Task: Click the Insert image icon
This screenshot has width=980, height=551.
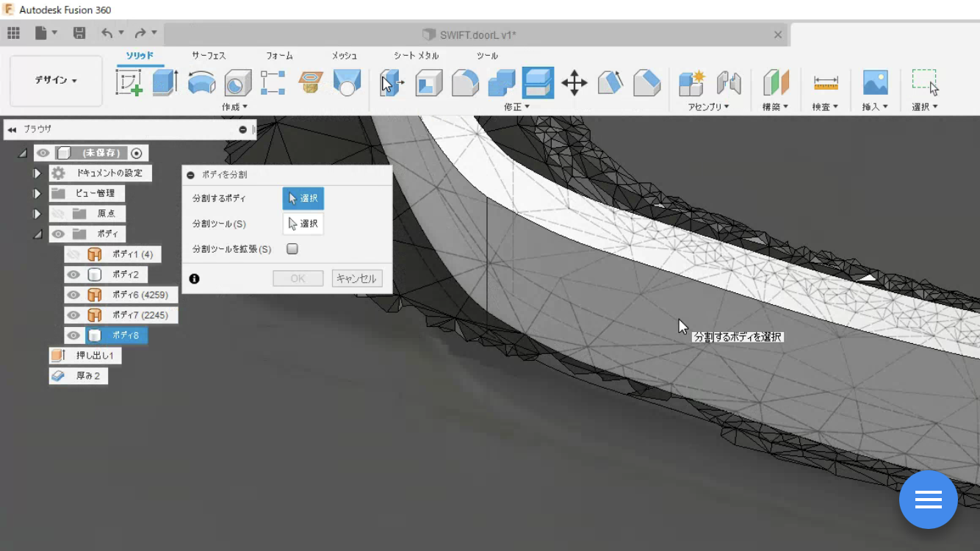Action: point(876,82)
